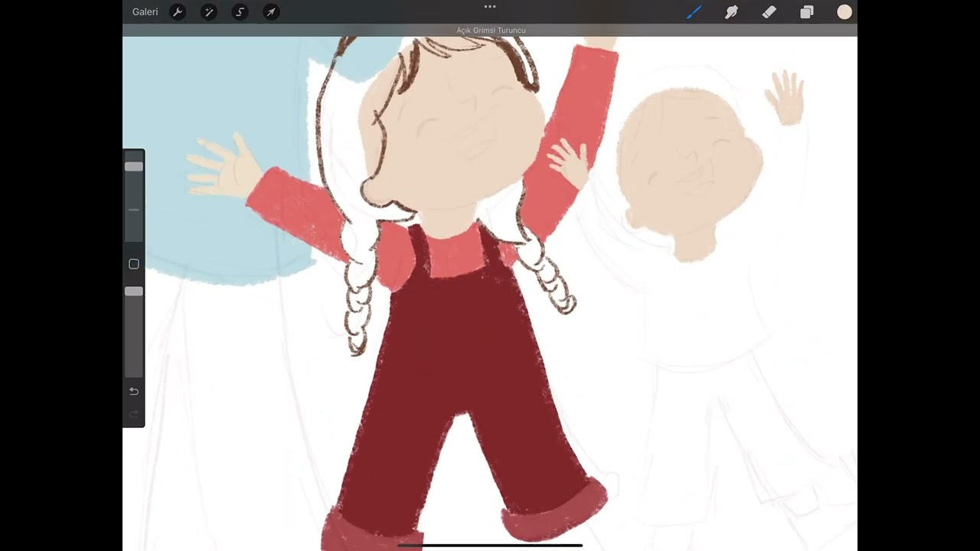This screenshot has width=980, height=551.
Task: Activate the Transform arrow tool
Action: pyautogui.click(x=271, y=11)
